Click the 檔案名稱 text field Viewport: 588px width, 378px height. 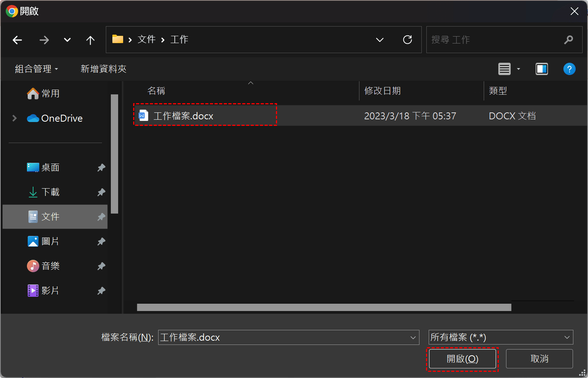(x=283, y=337)
